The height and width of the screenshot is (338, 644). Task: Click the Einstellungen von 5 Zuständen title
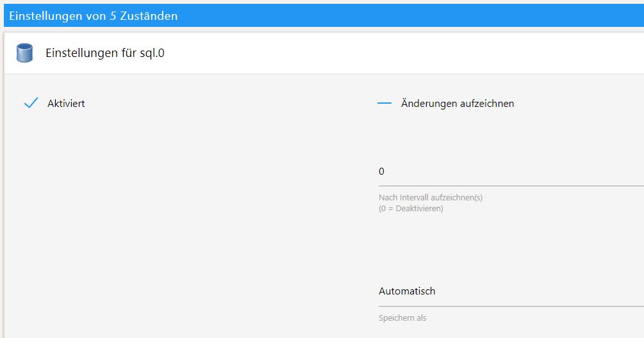[93, 16]
